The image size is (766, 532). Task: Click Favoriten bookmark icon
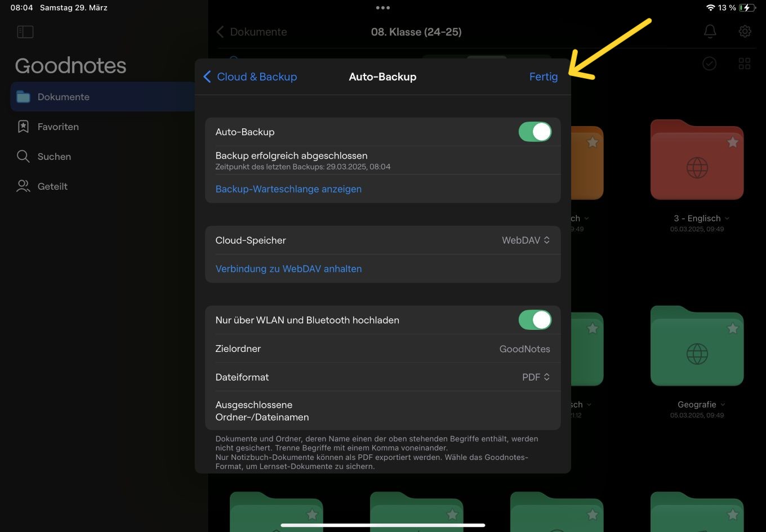[x=23, y=127]
